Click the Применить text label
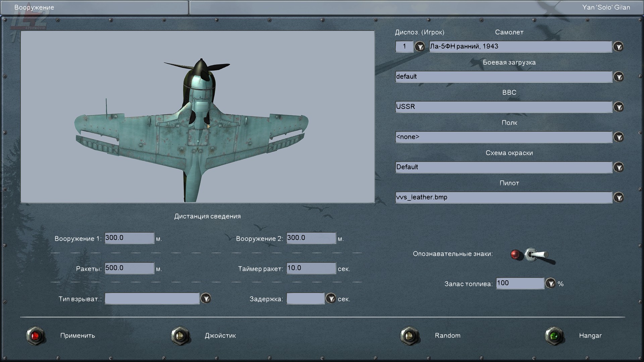Screen dimensions: 644x362 point(77,336)
